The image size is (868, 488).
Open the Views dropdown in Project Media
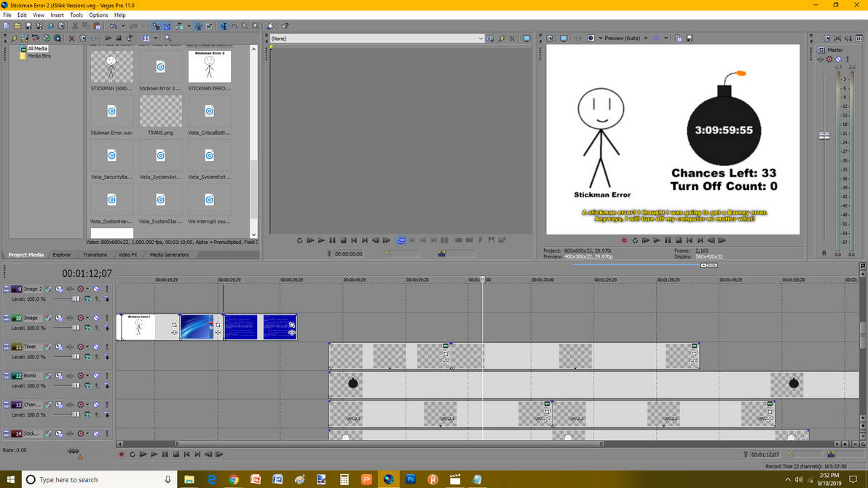156,38
